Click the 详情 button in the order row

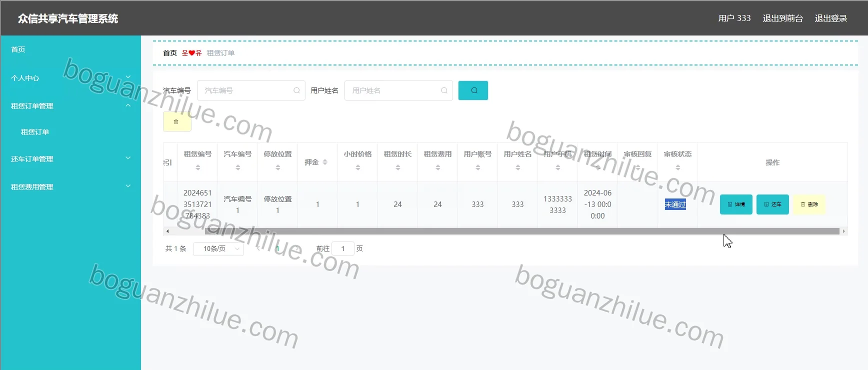(x=736, y=204)
